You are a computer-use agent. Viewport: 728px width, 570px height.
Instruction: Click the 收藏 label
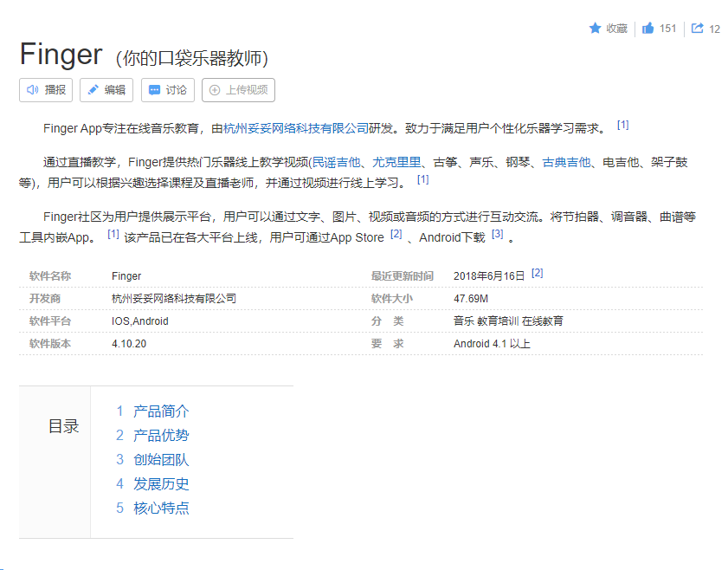pos(617,29)
